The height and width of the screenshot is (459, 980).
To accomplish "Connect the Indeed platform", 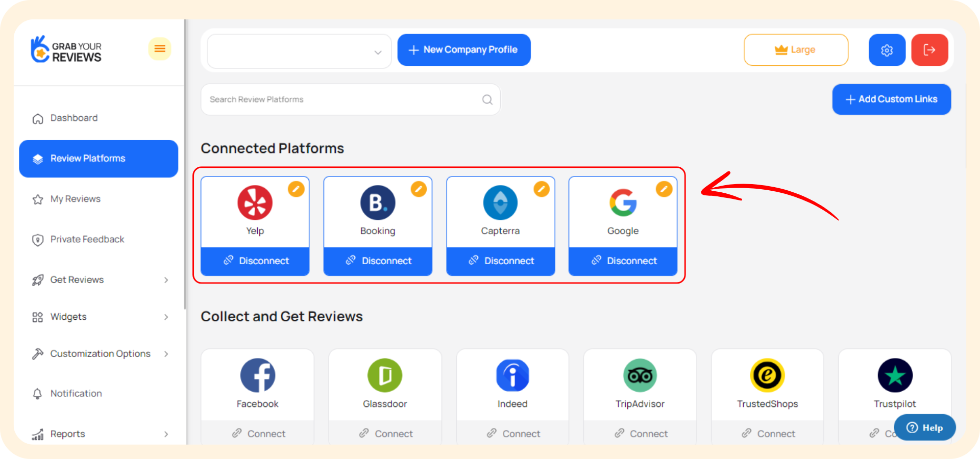I will click(x=512, y=433).
